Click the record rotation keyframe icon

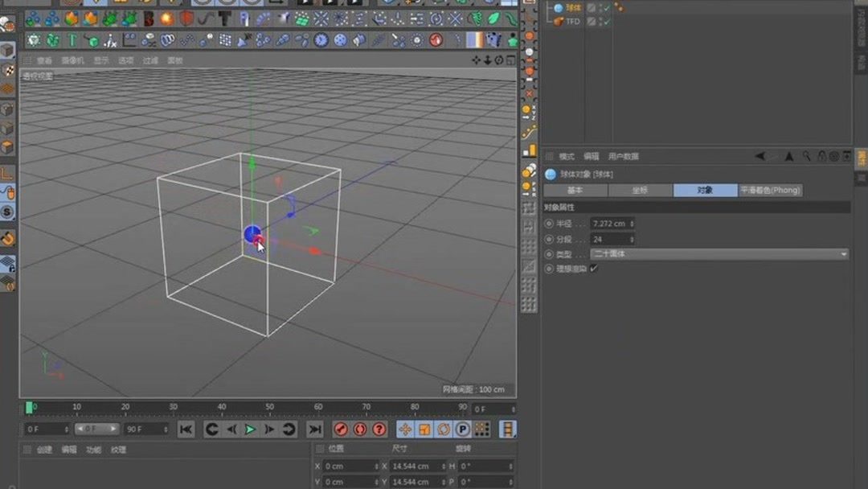click(444, 429)
